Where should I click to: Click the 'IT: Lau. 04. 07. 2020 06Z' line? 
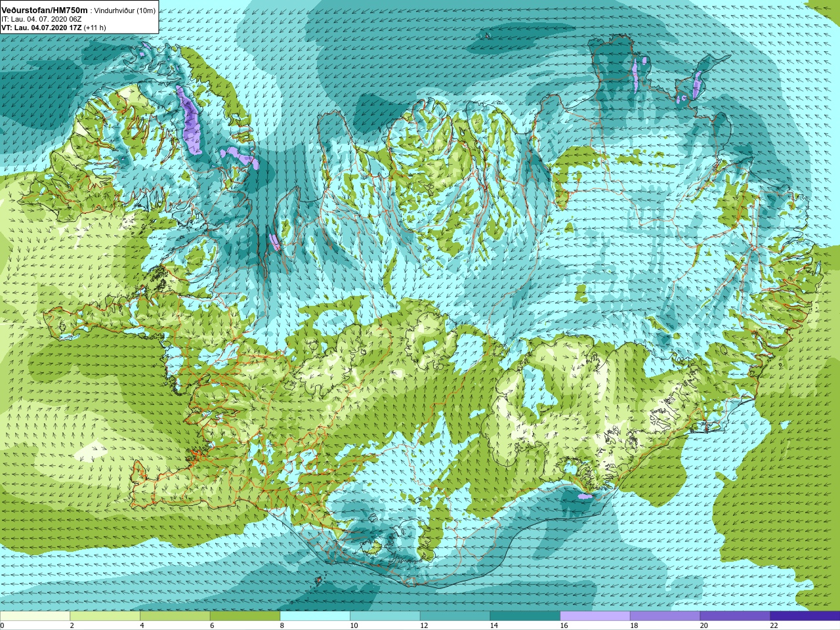41,19
